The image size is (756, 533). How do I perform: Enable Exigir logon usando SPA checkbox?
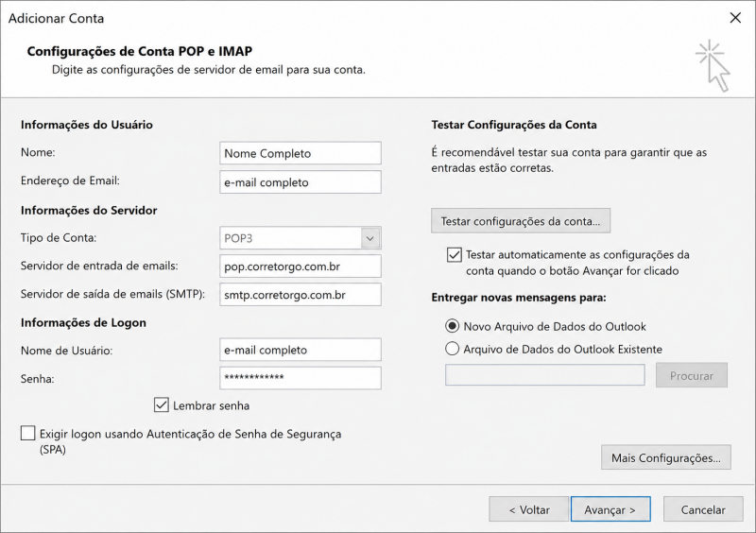28,433
